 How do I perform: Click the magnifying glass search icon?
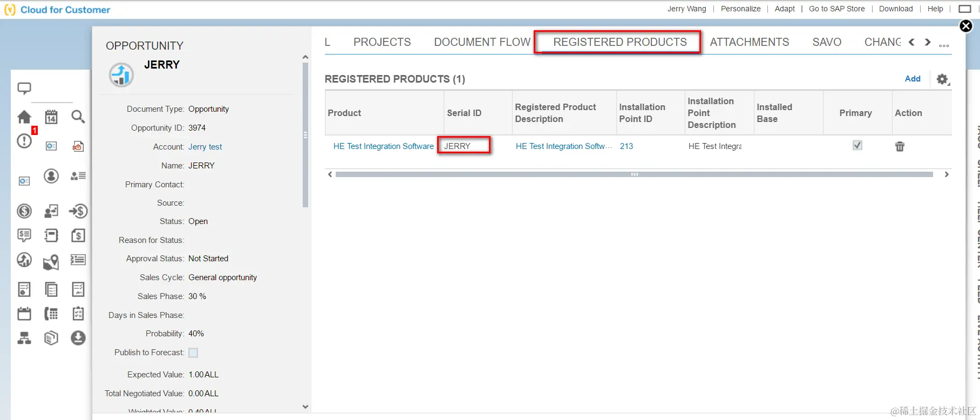78,117
